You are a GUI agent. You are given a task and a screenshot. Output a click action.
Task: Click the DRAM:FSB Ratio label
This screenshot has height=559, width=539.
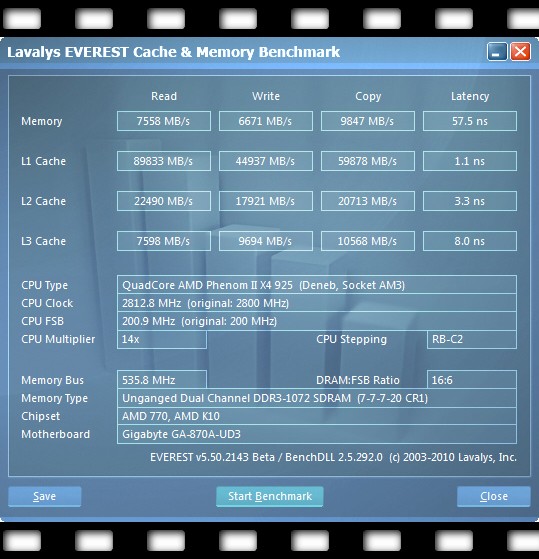tap(358, 380)
